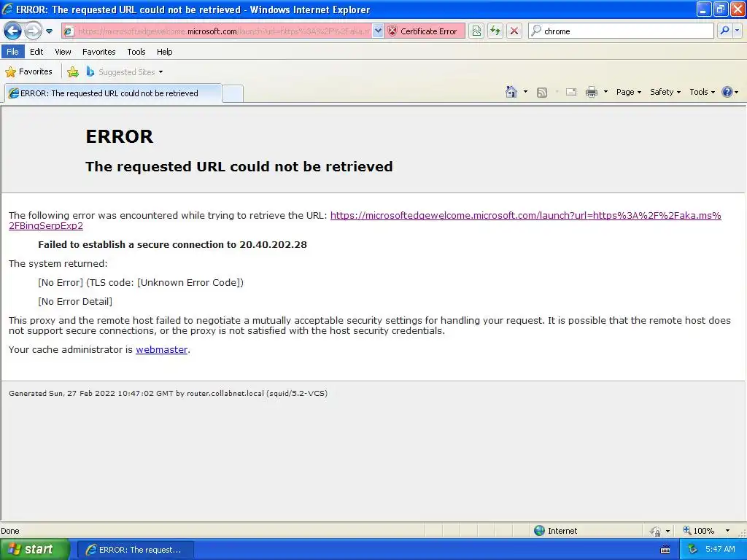Image resolution: width=747 pixels, height=560 pixels.
Task: Select the ERROR requested URL tab
Action: tap(112, 93)
